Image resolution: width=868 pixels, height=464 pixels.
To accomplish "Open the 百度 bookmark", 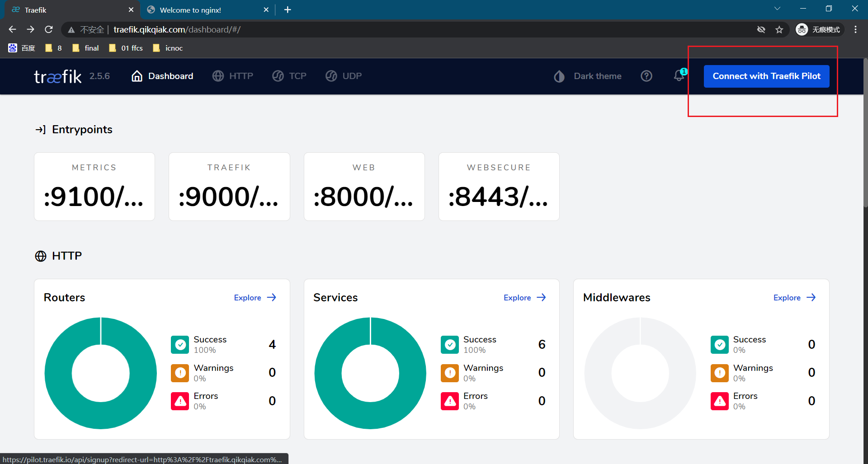I will tap(22, 48).
